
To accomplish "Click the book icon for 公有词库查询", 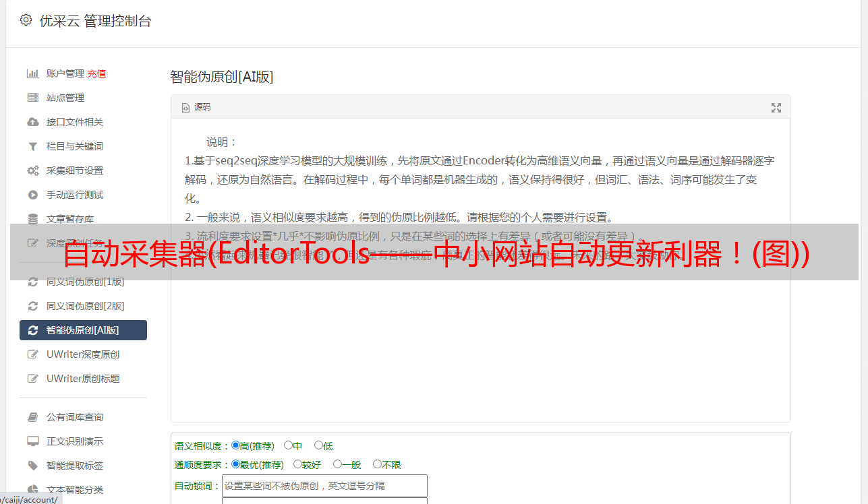I will coord(32,417).
